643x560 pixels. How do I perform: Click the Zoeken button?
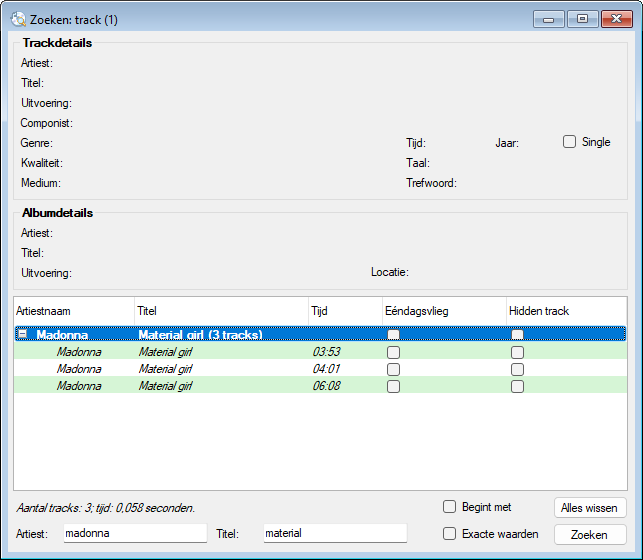click(x=590, y=535)
